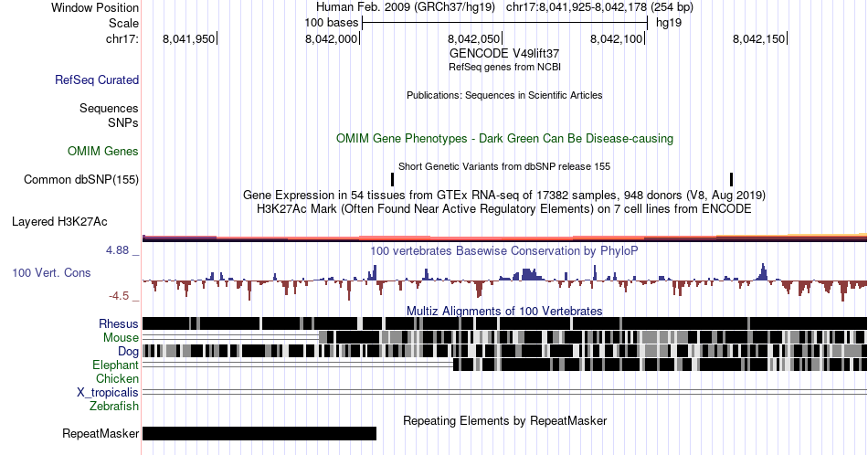Click the 100 vertebrates Basewise Conservation by PhyloP title

pyautogui.click(x=504, y=250)
